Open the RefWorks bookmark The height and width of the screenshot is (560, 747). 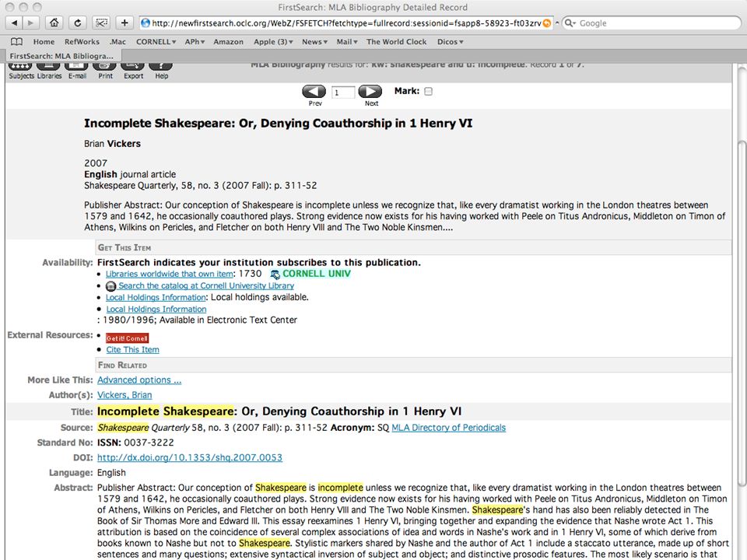pyautogui.click(x=82, y=42)
